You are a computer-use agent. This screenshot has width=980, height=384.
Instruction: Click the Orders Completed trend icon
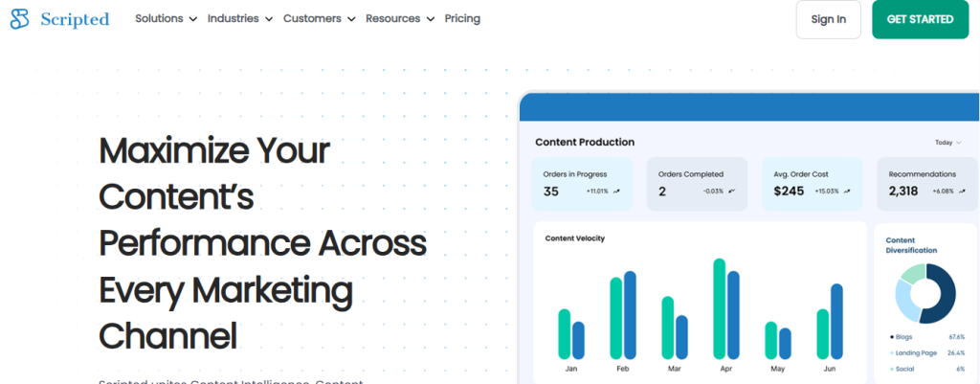point(732,192)
